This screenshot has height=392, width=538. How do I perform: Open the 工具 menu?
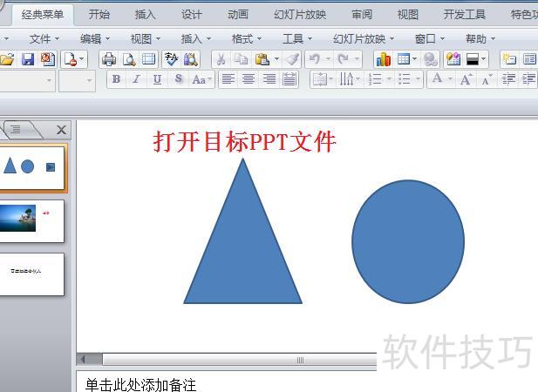point(297,39)
